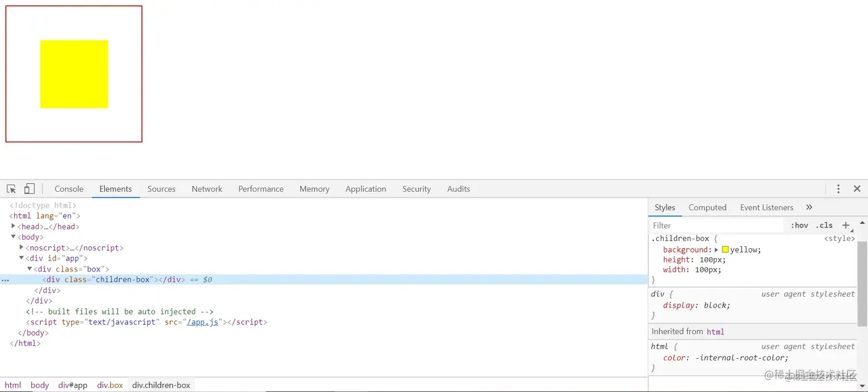This screenshot has width=868, height=392.
Task: Activate the inspect element picker icon
Action: tap(11, 189)
